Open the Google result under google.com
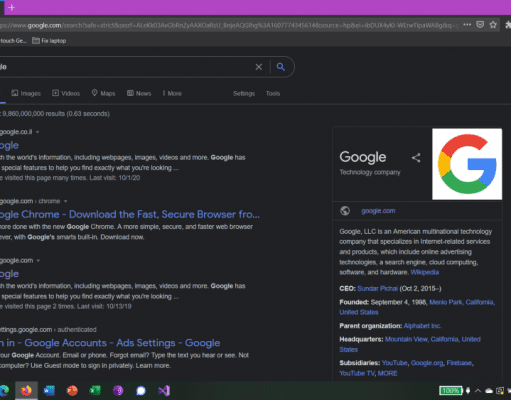511x400 pixels. 9,274
